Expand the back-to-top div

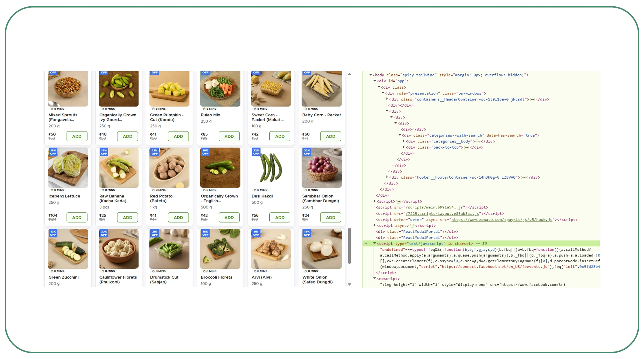404,147
